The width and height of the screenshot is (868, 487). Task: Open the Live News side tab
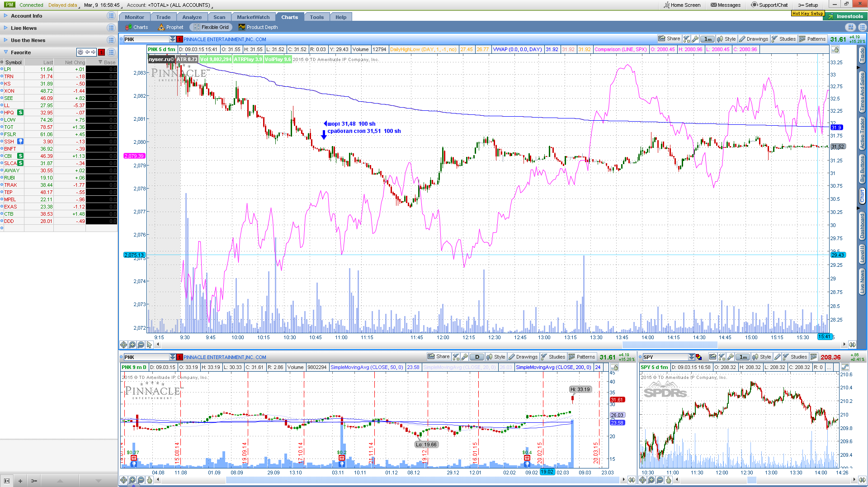[862, 281]
